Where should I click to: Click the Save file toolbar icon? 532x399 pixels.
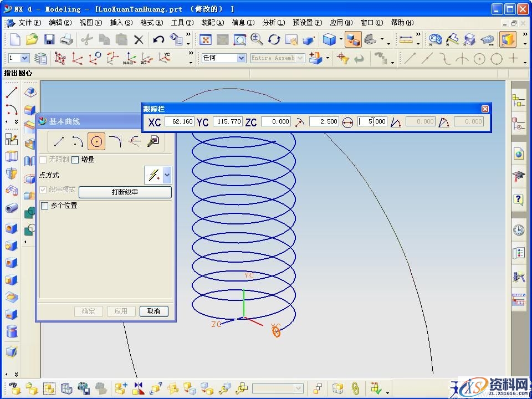pyautogui.click(x=49, y=39)
